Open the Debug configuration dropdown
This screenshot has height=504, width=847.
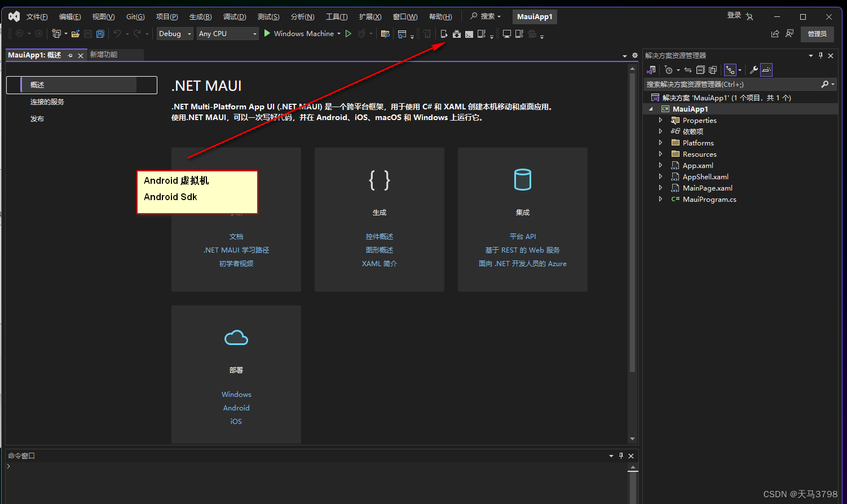click(x=175, y=34)
